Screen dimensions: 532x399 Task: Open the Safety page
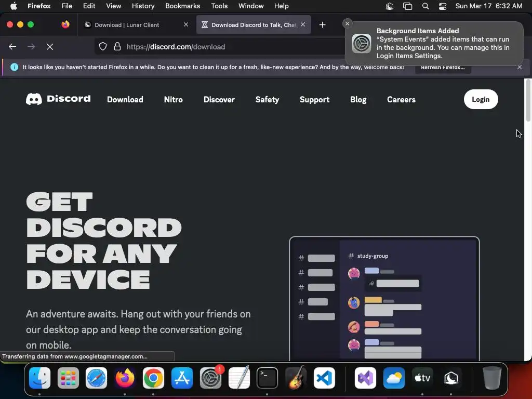tap(267, 99)
